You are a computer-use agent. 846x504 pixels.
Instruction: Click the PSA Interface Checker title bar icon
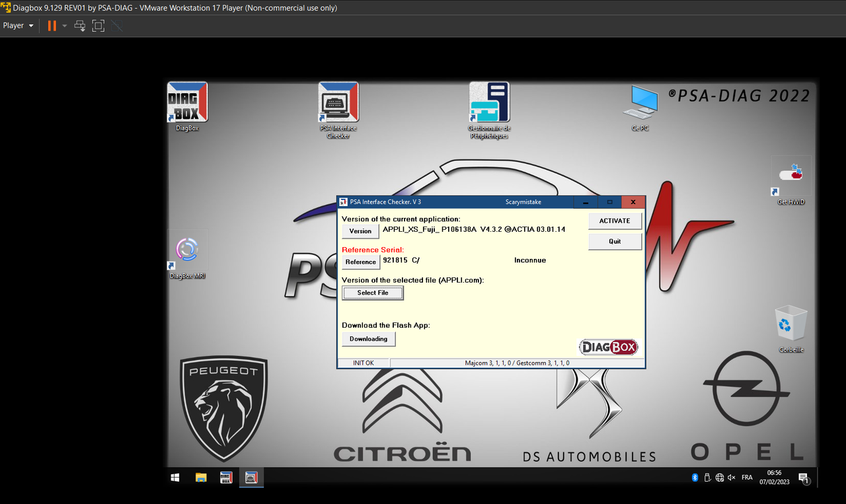pyautogui.click(x=344, y=202)
